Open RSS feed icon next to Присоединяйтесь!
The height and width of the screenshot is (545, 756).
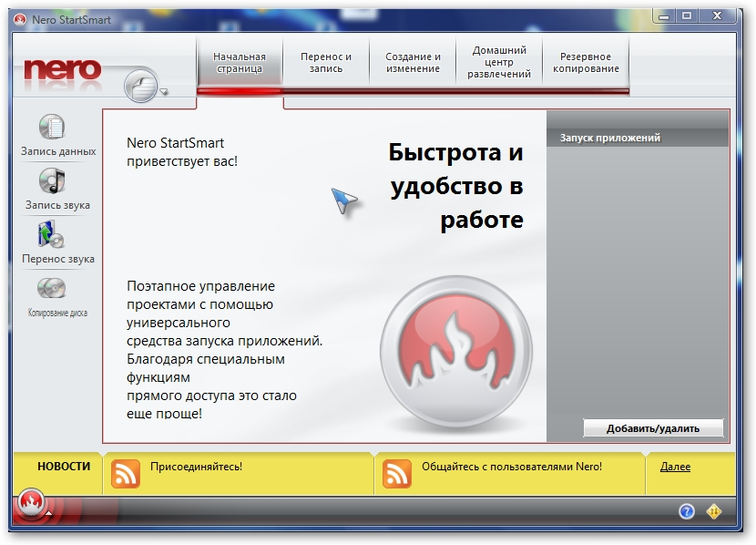click(x=126, y=474)
